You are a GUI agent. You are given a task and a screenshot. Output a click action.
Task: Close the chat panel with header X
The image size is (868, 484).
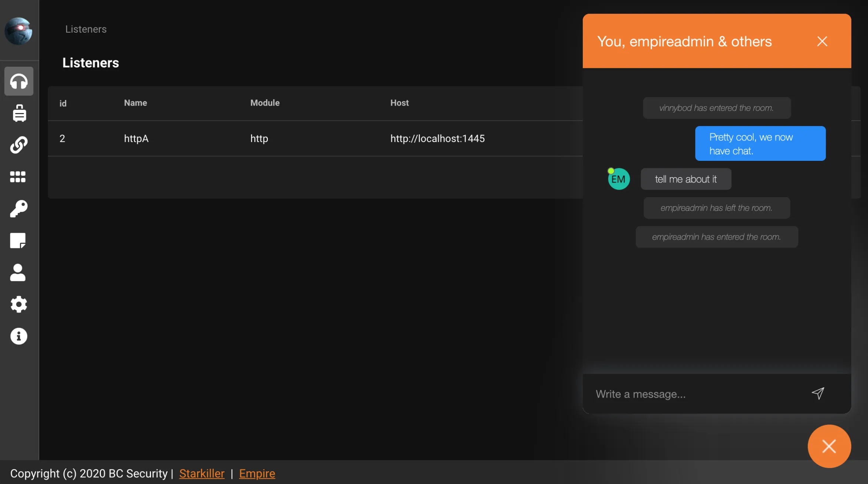click(822, 41)
